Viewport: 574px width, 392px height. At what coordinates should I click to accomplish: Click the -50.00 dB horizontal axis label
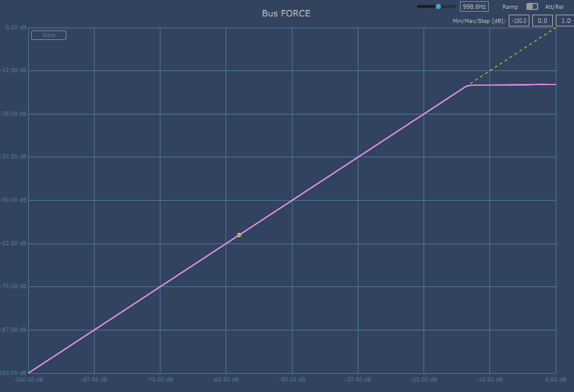point(292,380)
